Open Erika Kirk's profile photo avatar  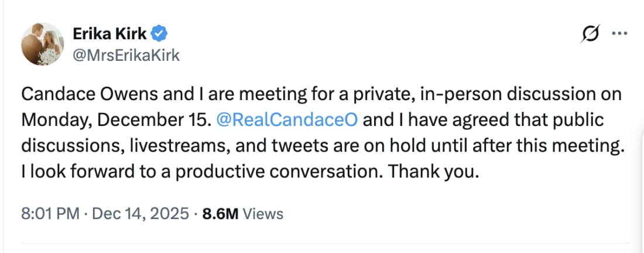click(42, 43)
